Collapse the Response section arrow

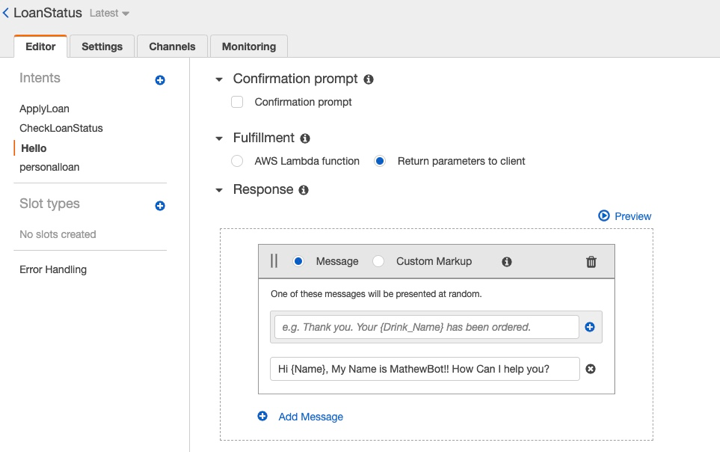[219, 190]
